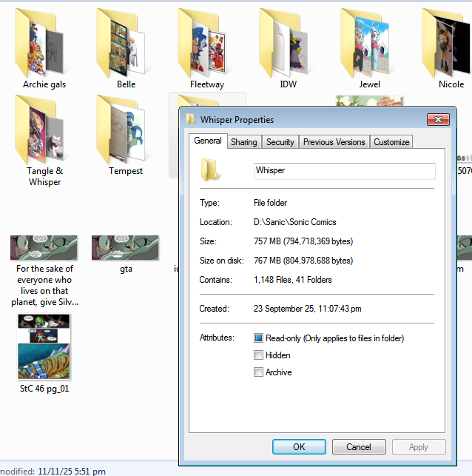Switch to the Previous Versions tab
This screenshot has width=472, height=476.
334,142
